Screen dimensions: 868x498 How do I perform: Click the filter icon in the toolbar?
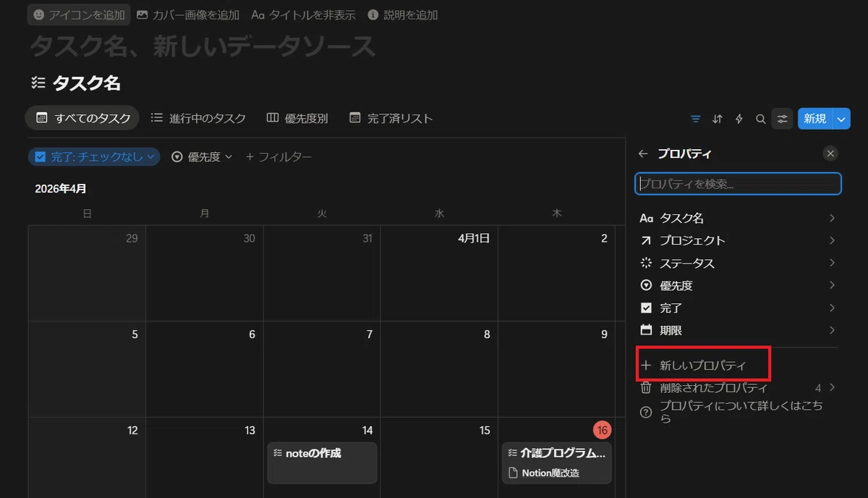click(696, 119)
